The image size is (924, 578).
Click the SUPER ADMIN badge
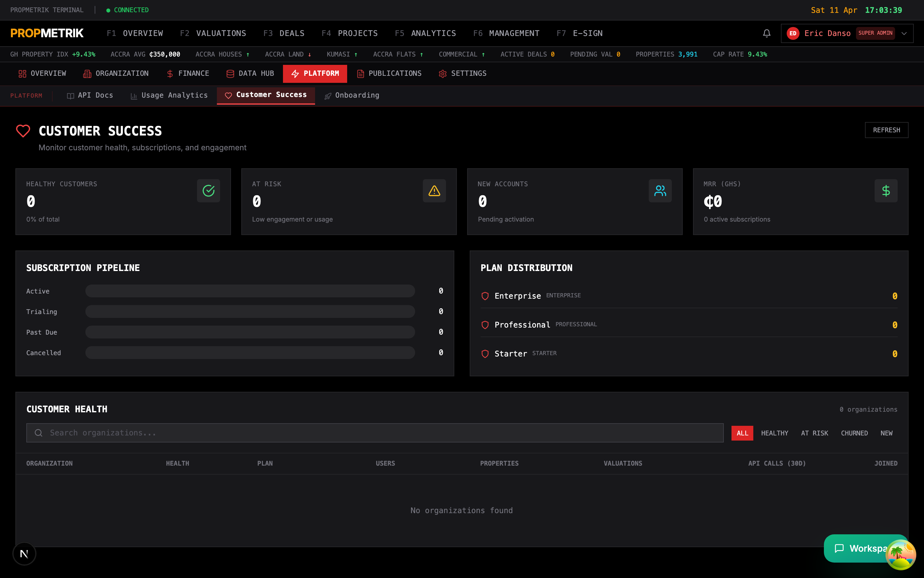(x=875, y=33)
